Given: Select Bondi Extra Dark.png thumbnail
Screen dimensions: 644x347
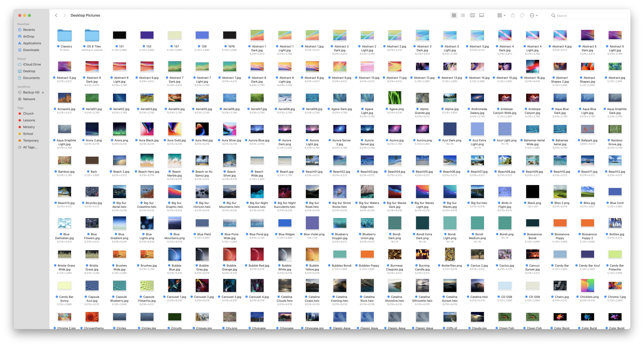Looking at the screenshot, I should (x=422, y=223).
